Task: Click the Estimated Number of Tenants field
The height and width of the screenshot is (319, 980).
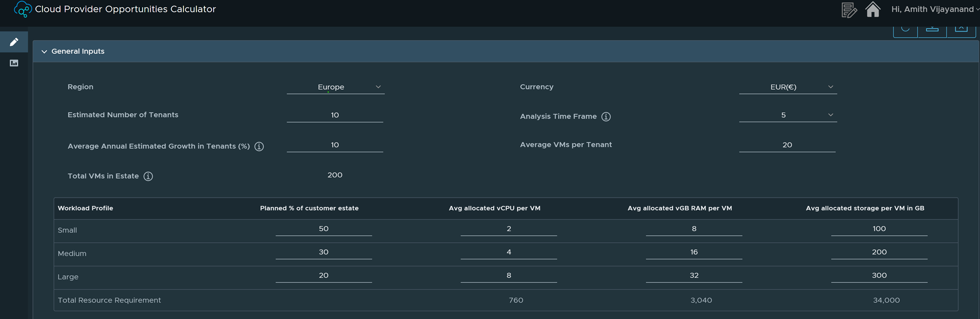Action: pos(335,115)
